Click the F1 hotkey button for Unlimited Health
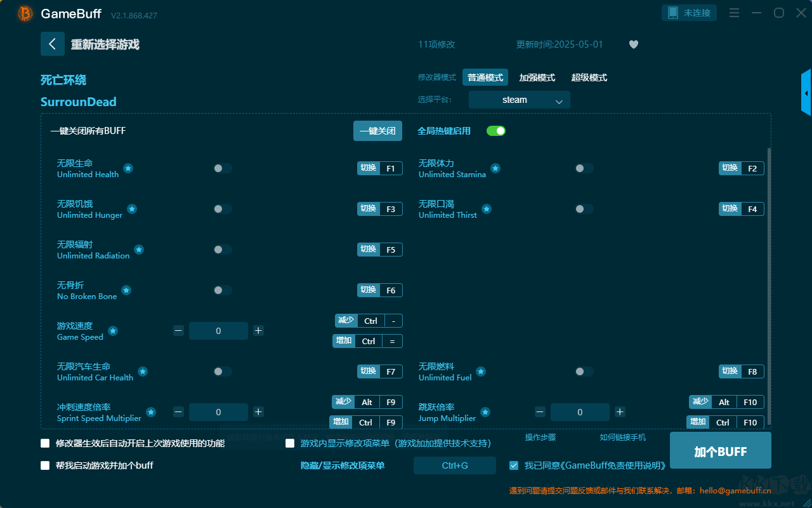812x508 pixels. pyautogui.click(x=380, y=168)
